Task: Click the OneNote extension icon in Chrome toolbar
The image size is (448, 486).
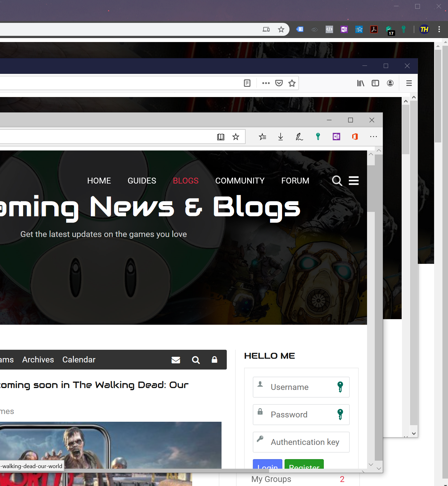Action: 344,29
